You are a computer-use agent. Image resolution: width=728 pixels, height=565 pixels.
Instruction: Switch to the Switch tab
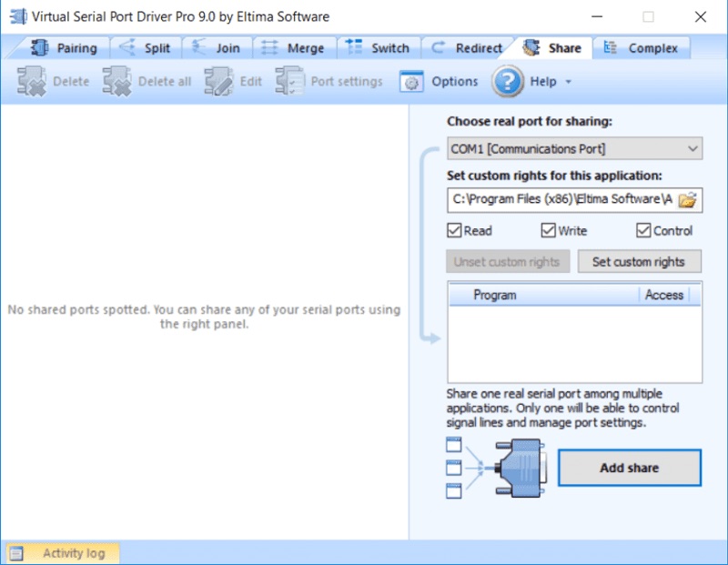[x=378, y=48]
